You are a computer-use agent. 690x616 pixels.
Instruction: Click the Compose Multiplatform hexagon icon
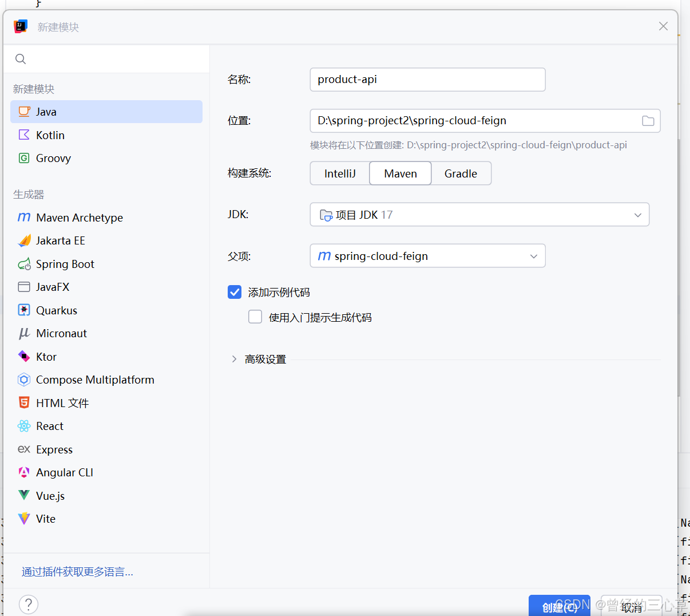[x=24, y=380]
